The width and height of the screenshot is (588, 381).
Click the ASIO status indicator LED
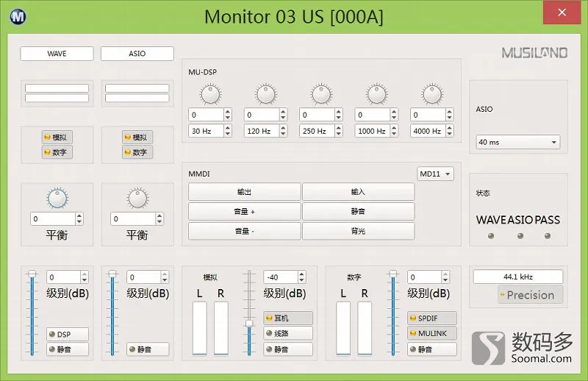pos(520,236)
